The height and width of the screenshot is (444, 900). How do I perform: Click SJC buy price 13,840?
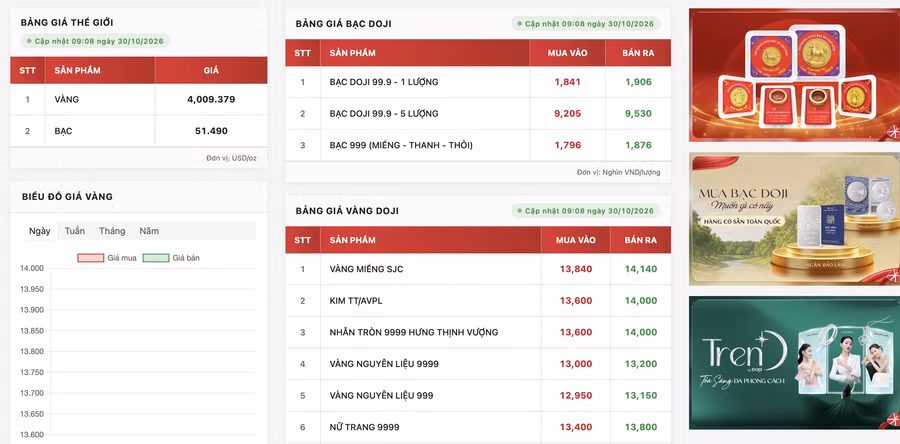coord(576,269)
